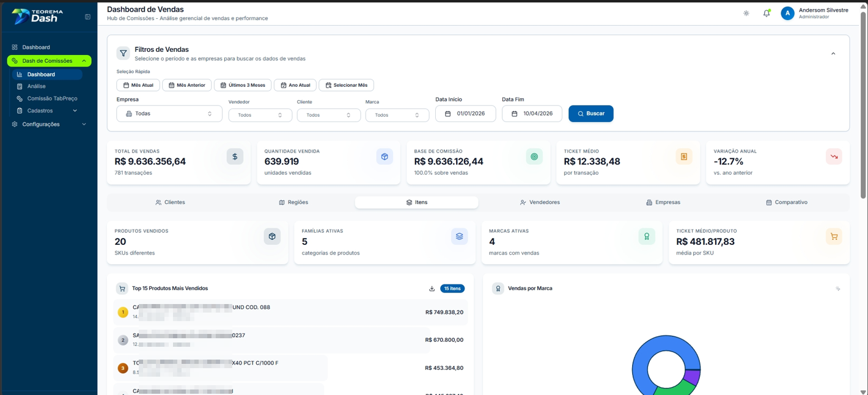Click cart icon beside Top 15 Produtos title

(x=122, y=289)
